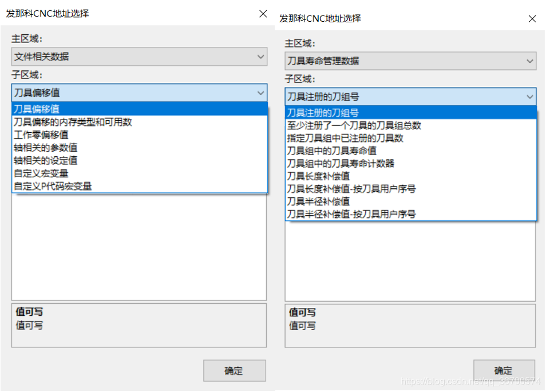Close the left 发那科CNC地址选择 dialog
Viewport: 546px width, 392px height.
pos(263,14)
